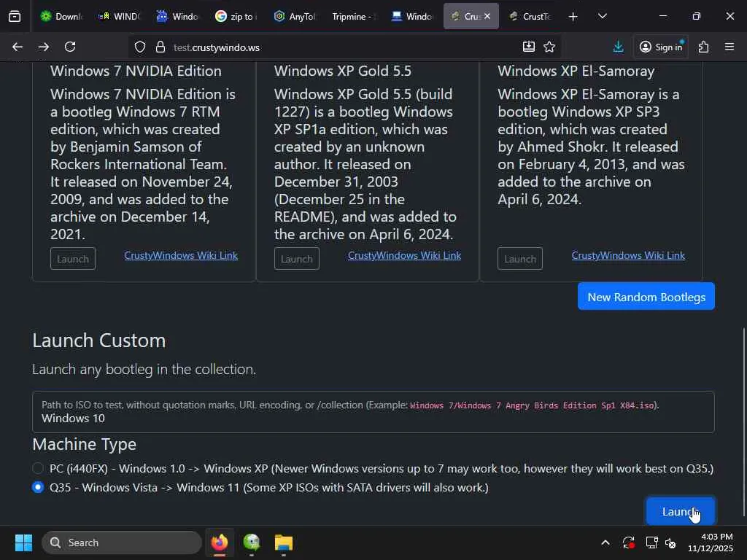The width and height of the screenshot is (747, 560).
Task: Expand list all tabs dropdown arrow
Action: pos(602,16)
